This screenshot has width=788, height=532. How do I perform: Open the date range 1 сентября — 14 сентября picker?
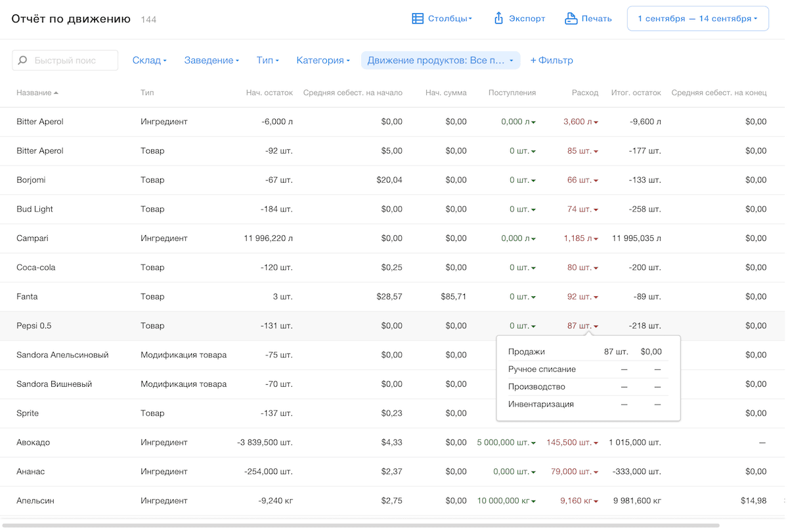(698, 18)
